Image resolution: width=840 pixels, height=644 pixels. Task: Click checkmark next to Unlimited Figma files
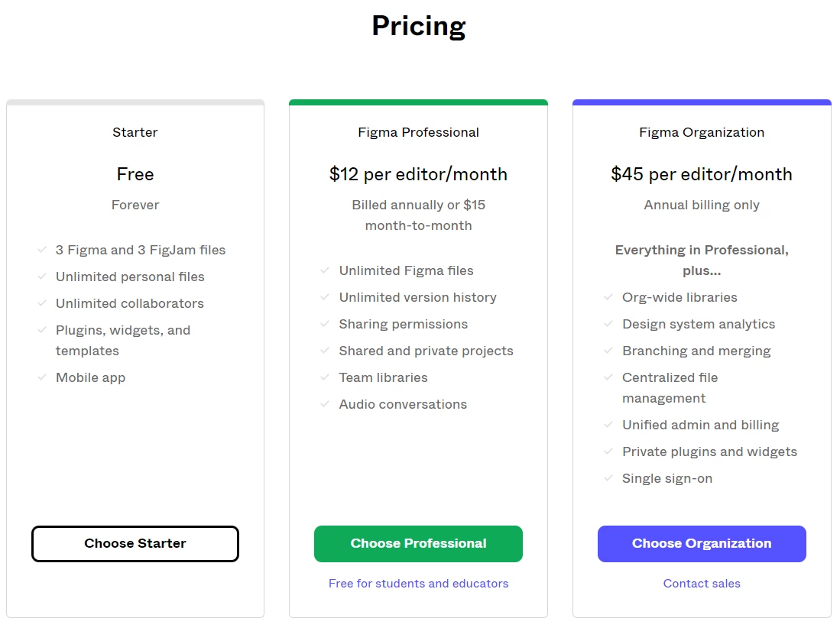(325, 270)
